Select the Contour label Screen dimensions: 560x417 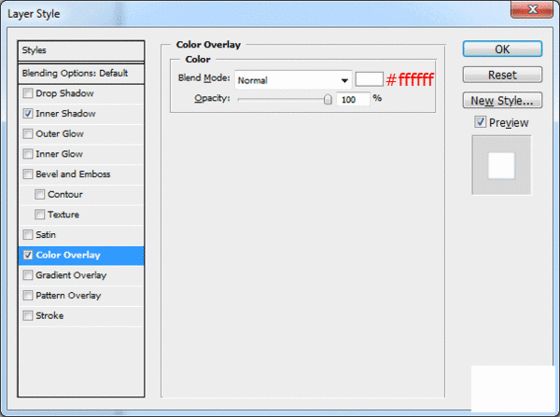coord(65,194)
